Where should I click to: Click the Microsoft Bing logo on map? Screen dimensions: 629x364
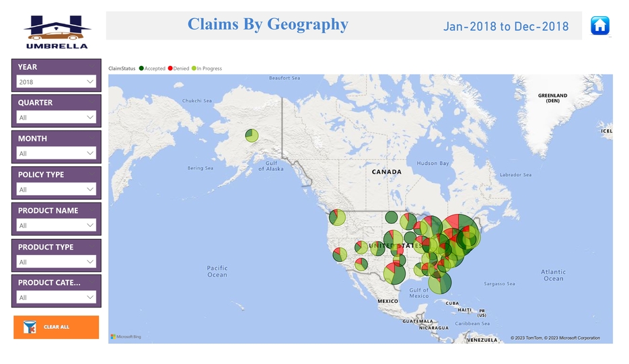[126, 336]
